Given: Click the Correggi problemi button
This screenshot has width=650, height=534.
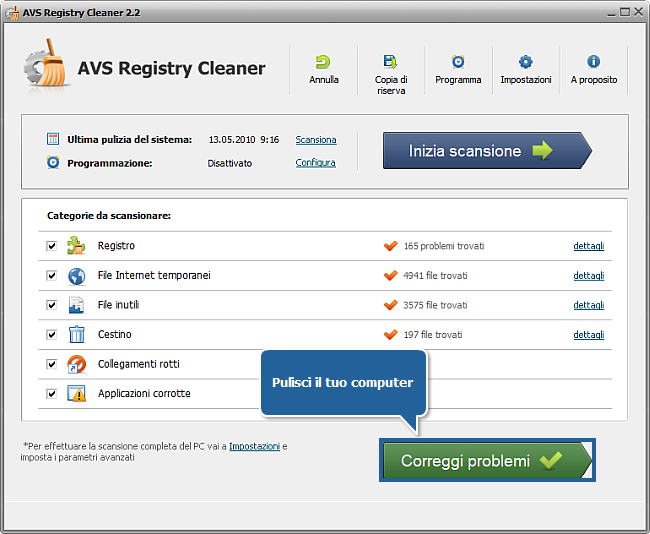Looking at the screenshot, I should click(x=487, y=460).
